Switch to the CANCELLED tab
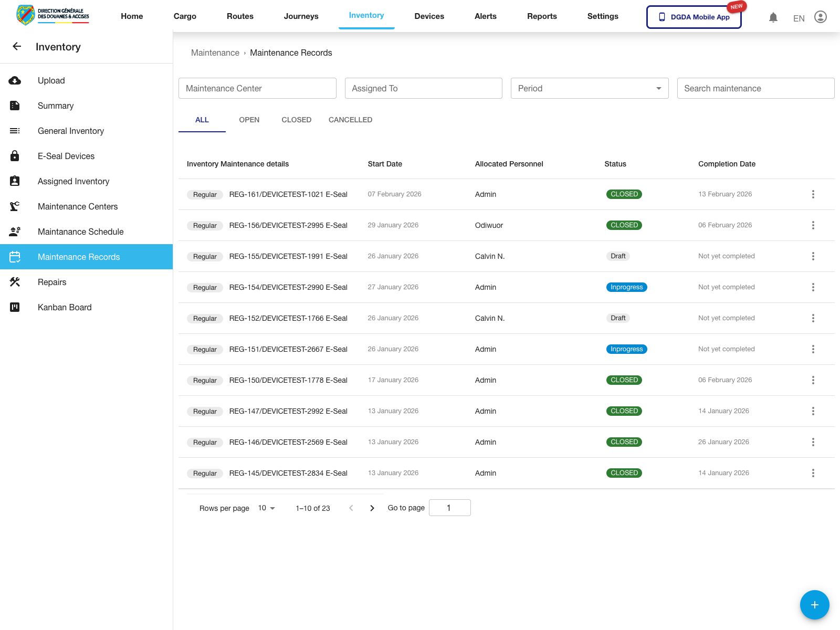The width and height of the screenshot is (840, 630). pyautogui.click(x=350, y=120)
